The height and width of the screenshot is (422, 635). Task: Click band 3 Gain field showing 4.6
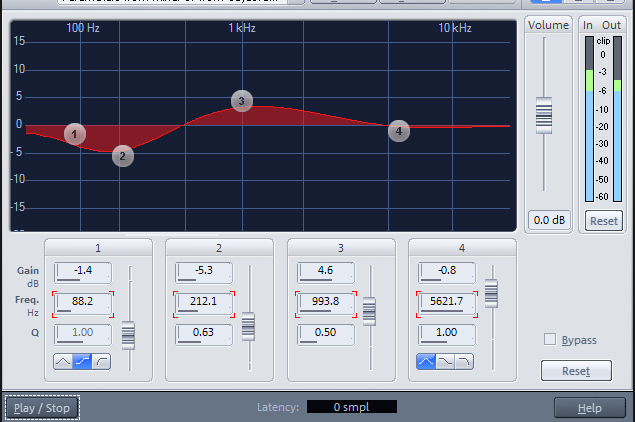[x=326, y=272]
